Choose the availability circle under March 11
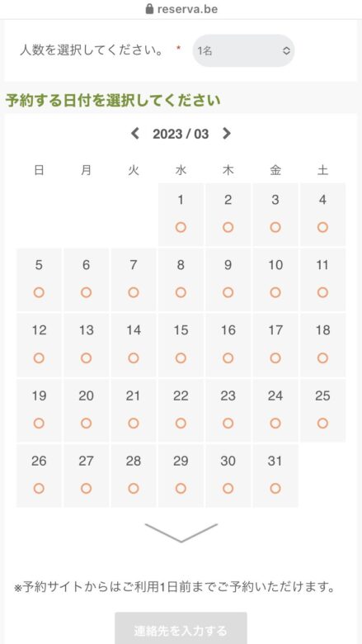 [322, 292]
